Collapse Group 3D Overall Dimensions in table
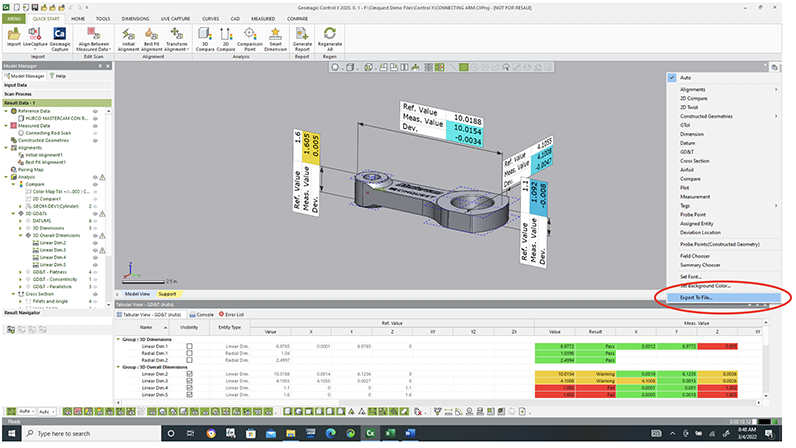The image size is (796, 448). pyautogui.click(x=118, y=367)
